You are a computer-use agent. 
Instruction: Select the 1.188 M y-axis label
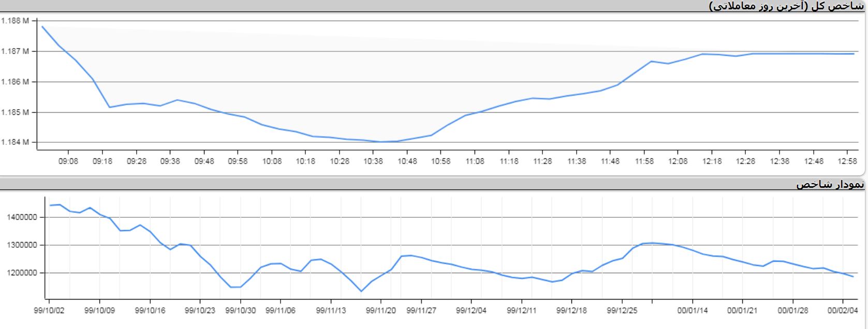14,21
